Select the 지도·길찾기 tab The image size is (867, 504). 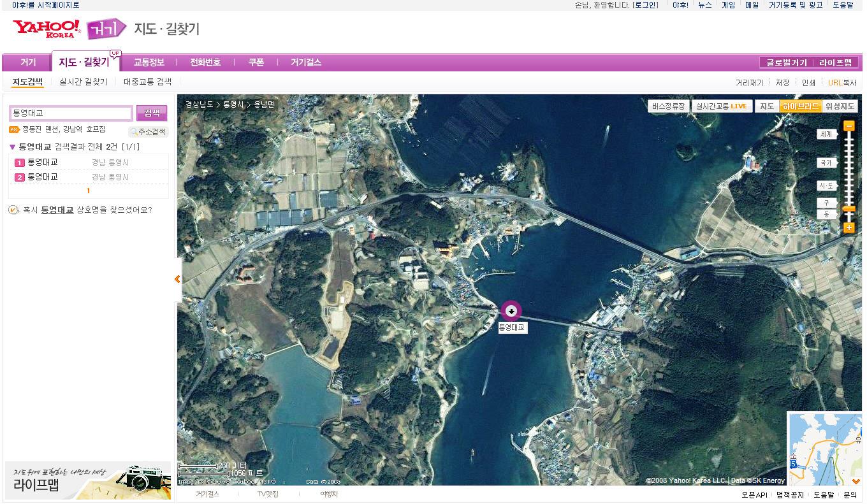pos(84,62)
